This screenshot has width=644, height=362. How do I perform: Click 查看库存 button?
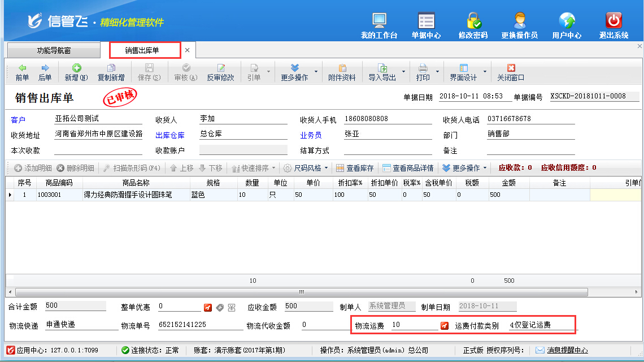tap(355, 168)
